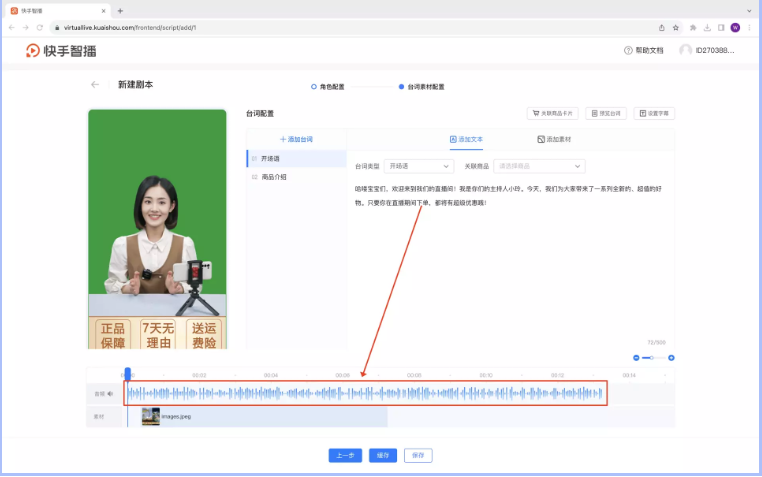The width and height of the screenshot is (762, 477).
Task: Bookmark page with star icon
Action: 675,28
